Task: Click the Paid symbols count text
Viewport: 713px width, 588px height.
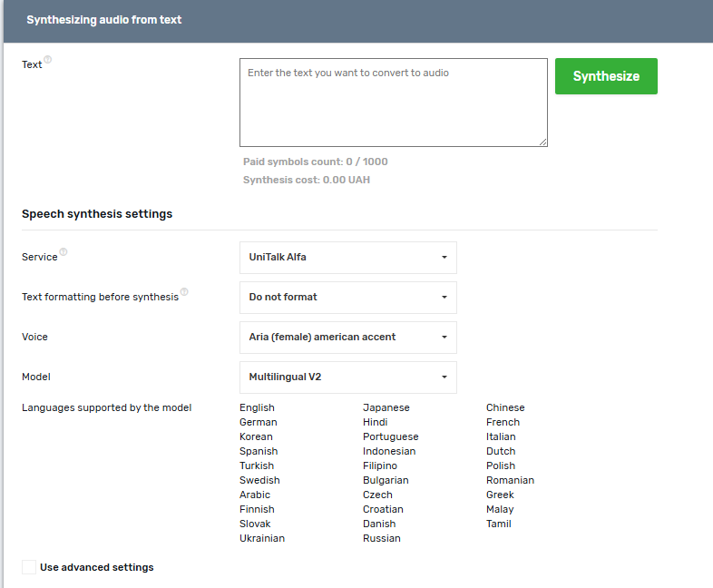Action: point(315,162)
